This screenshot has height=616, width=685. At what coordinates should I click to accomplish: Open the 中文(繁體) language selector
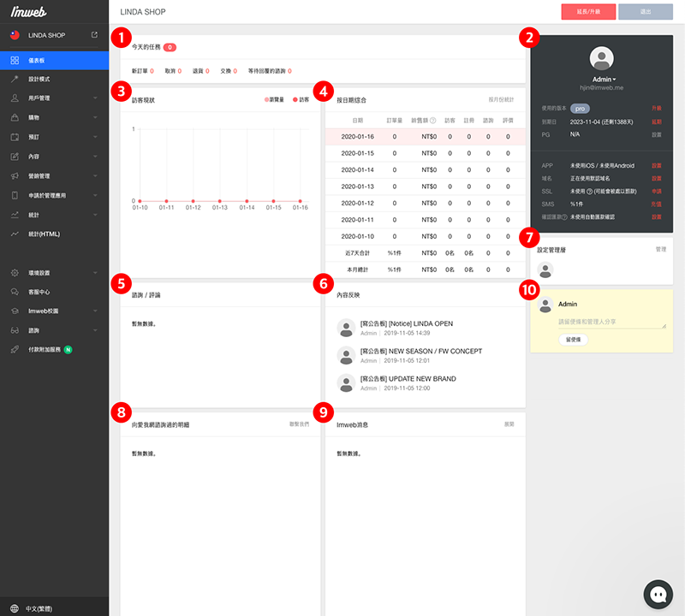click(39, 608)
